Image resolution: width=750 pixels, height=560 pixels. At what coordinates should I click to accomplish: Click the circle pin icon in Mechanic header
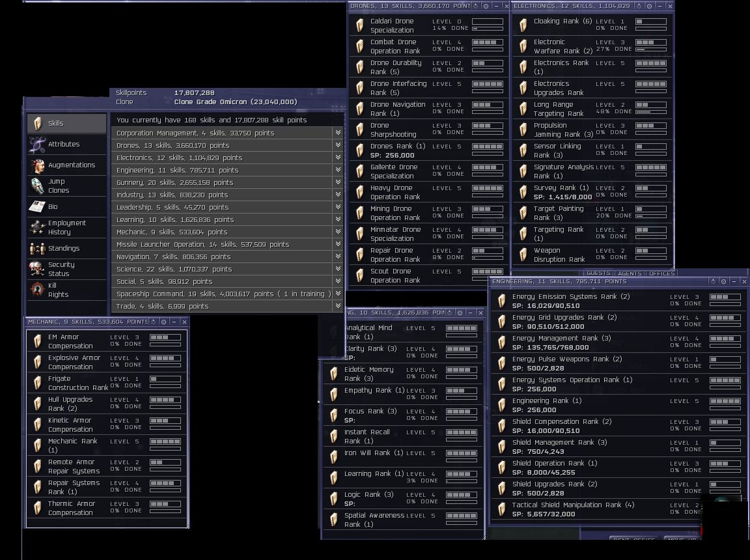pyautogui.click(x=163, y=322)
